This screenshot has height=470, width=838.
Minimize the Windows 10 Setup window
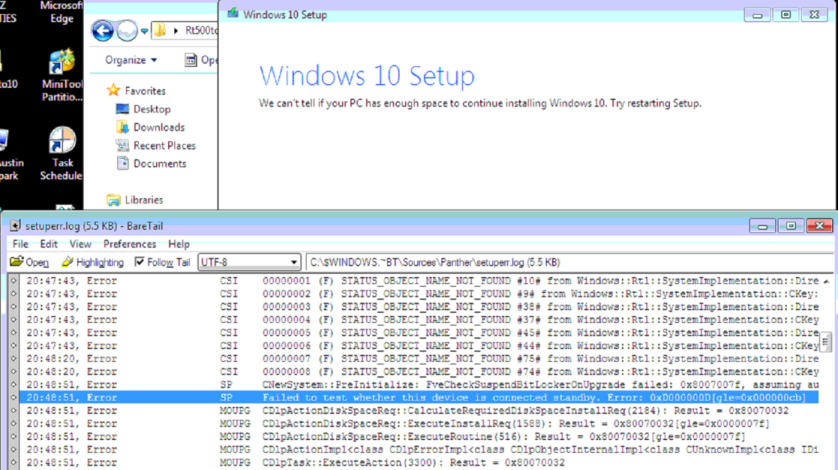coord(757,15)
